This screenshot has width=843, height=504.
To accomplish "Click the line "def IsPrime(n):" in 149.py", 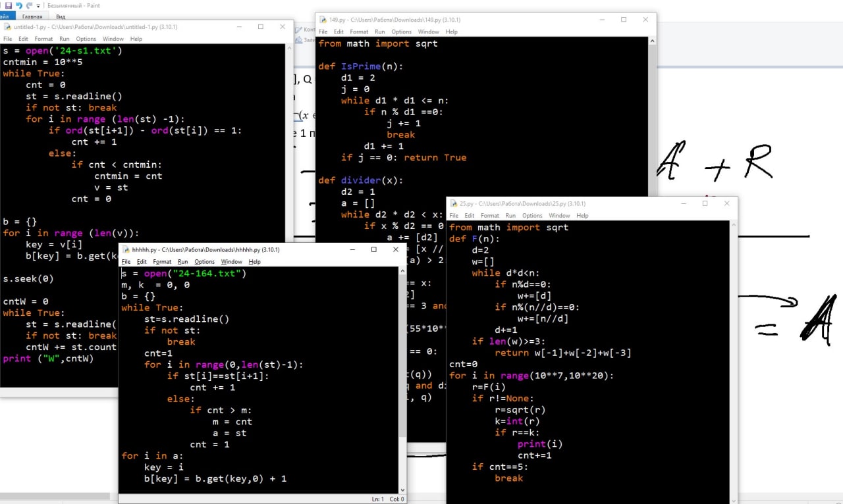I will pos(360,66).
